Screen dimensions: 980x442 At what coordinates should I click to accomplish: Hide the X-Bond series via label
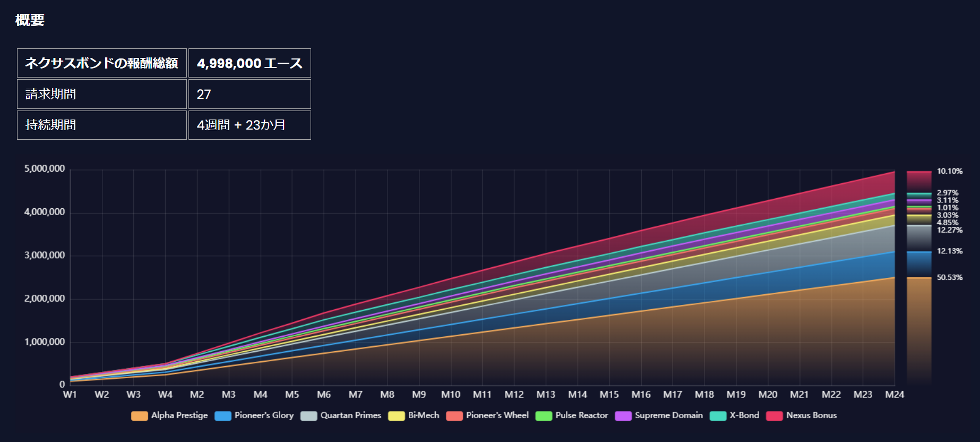pos(744,415)
